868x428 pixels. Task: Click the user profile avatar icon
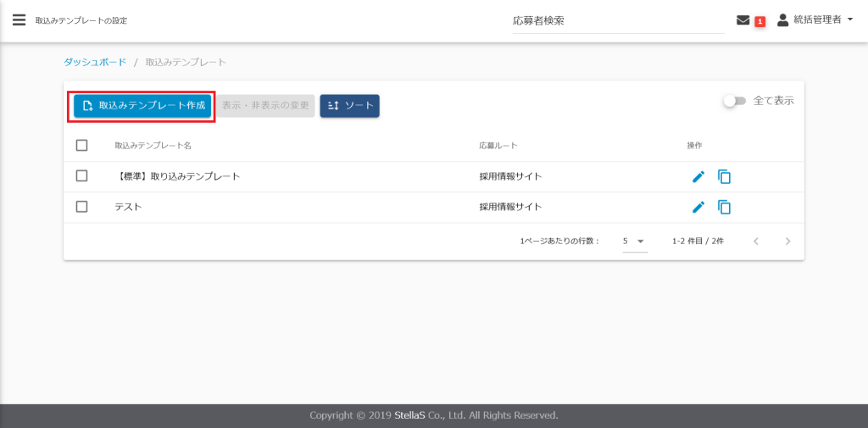click(782, 20)
